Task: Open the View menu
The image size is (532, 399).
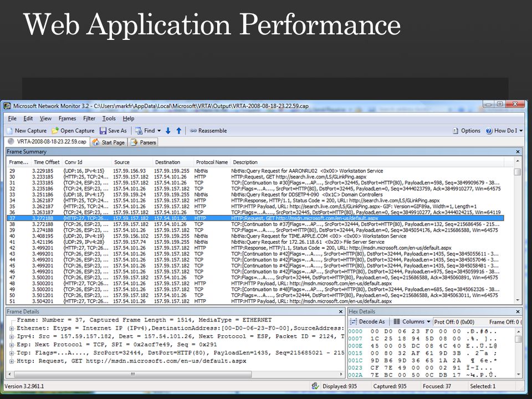Action: click(x=45, y=119)
